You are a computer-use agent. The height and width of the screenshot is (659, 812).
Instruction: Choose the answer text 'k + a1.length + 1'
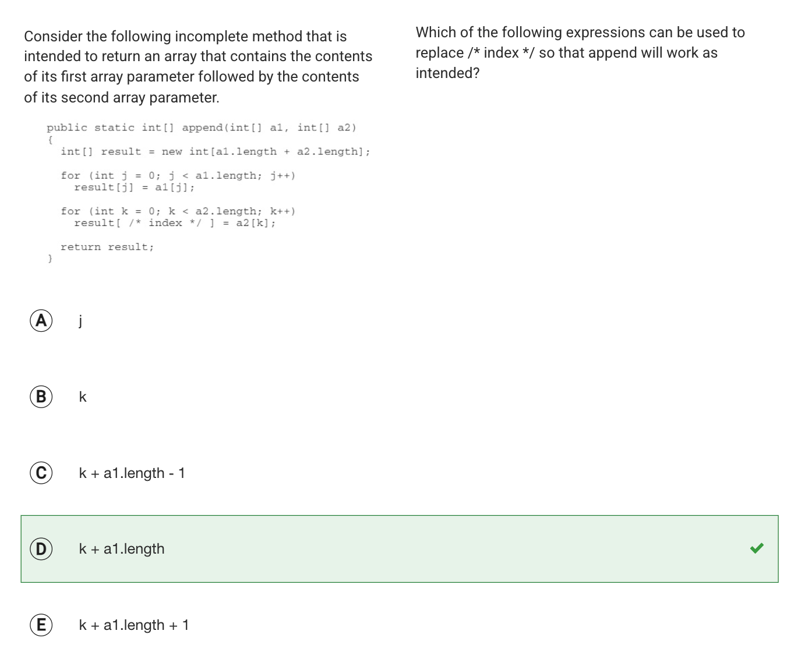click(134, 625)
